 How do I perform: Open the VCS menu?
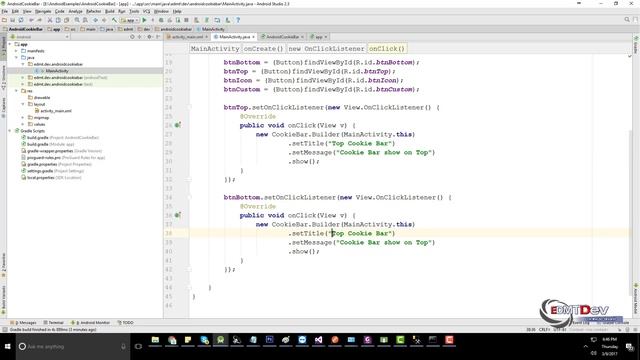coord(147,11)
